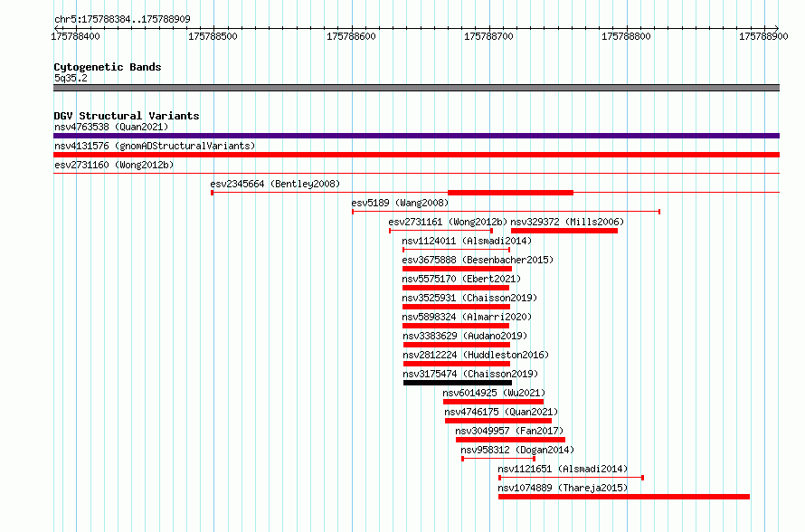Click ruler position 175788700
This screenshot has width=805, height=532.
488,36
